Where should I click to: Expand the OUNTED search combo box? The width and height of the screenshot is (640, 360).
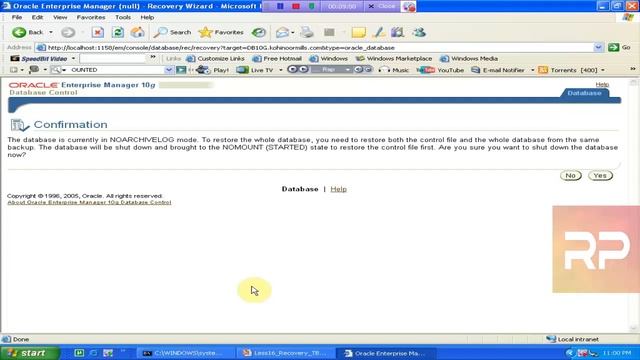169,70
